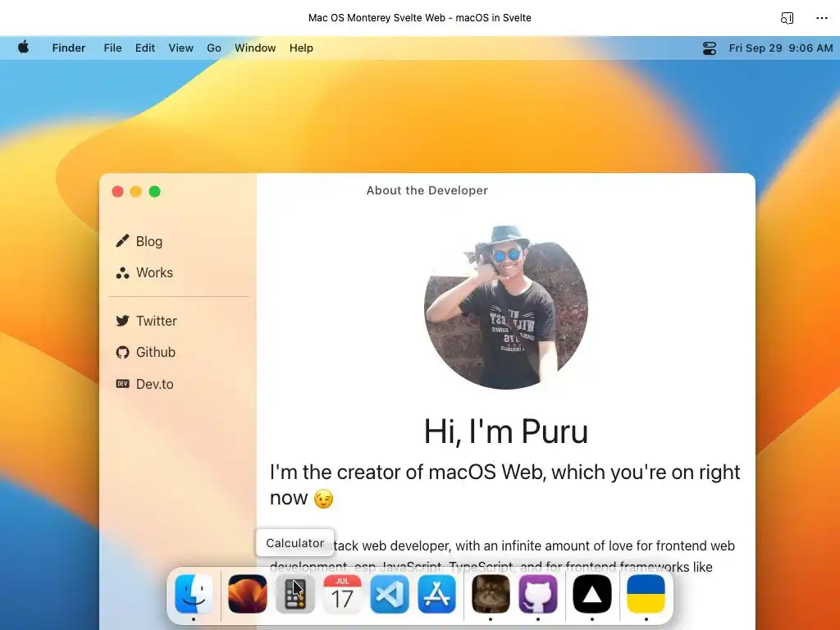Open the Calendar dock icon
Screen dimensions: 840x630
coord(342,594)
